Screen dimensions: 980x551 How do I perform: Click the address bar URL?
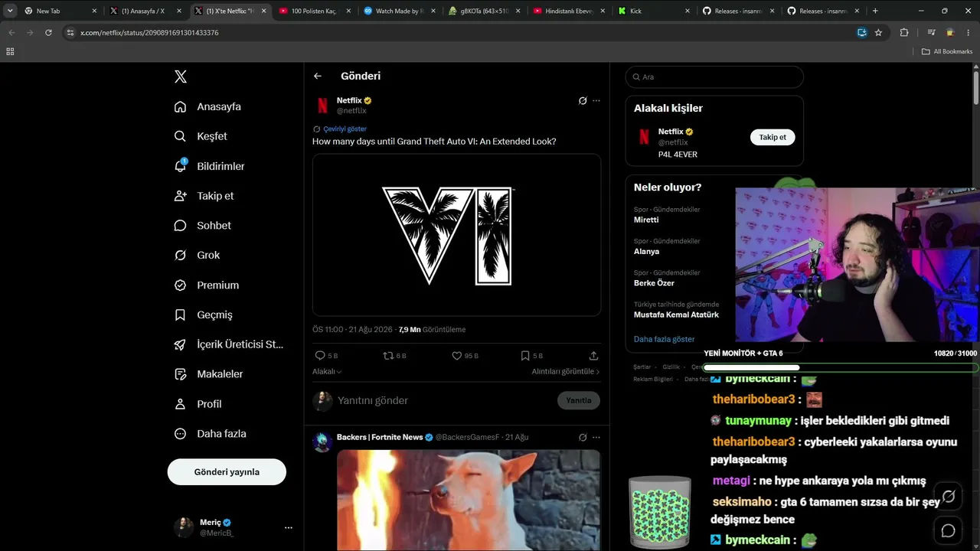[149, 33]
